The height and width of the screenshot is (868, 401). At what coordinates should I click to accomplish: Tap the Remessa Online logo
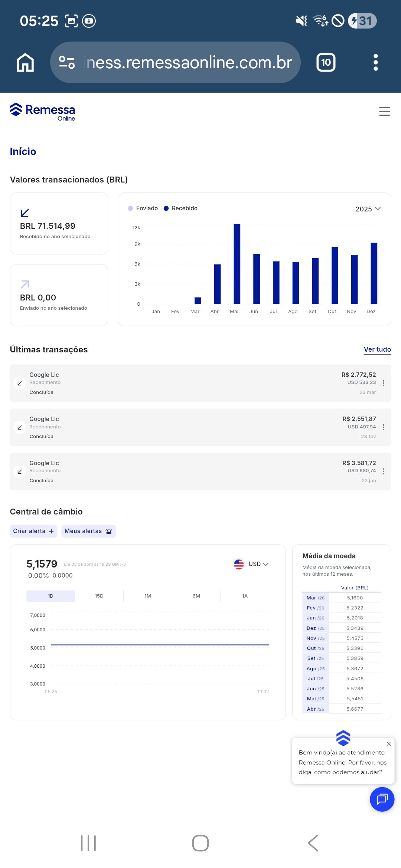point(42,112)
